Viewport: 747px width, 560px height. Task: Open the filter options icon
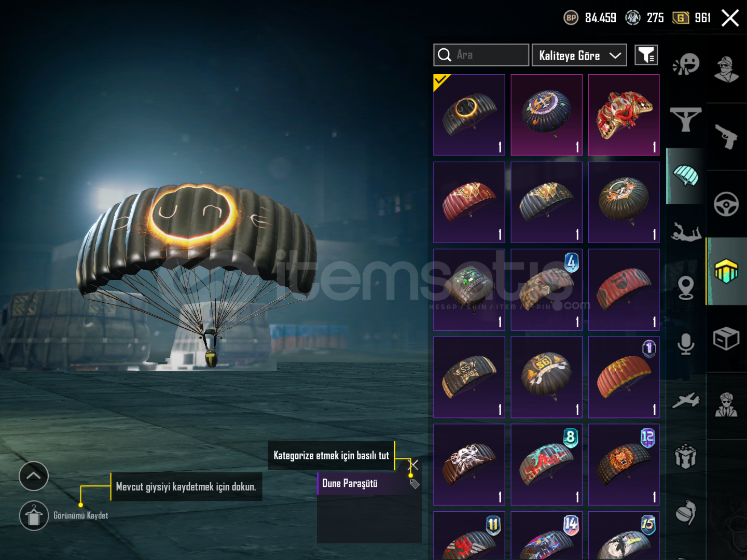[646, 55]
